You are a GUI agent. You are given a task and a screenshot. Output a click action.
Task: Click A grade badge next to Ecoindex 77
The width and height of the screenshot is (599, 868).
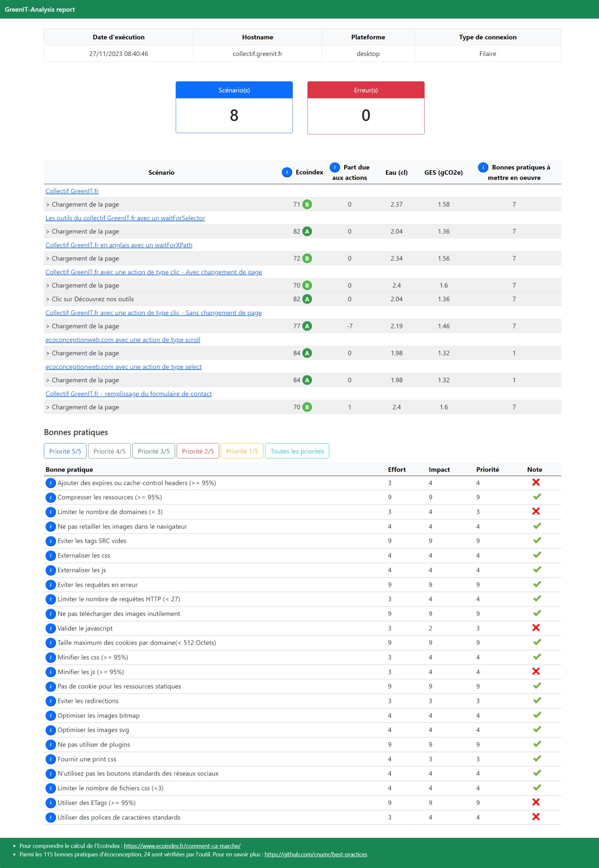307,326
